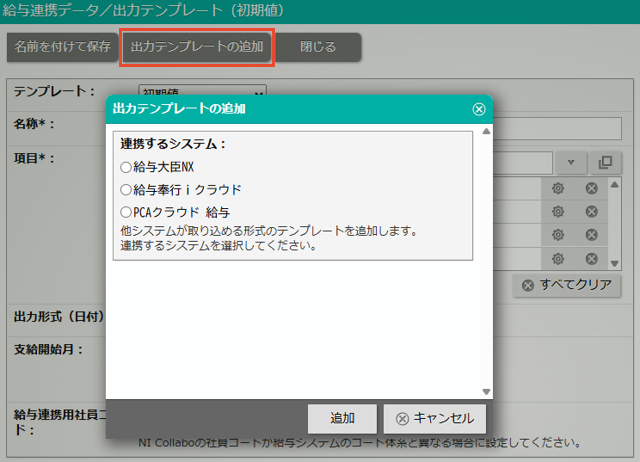The width and height of the screenshot is (640, 462).
Task: Select PCAクラウド 給与 radio option
Action: (126, 212)
